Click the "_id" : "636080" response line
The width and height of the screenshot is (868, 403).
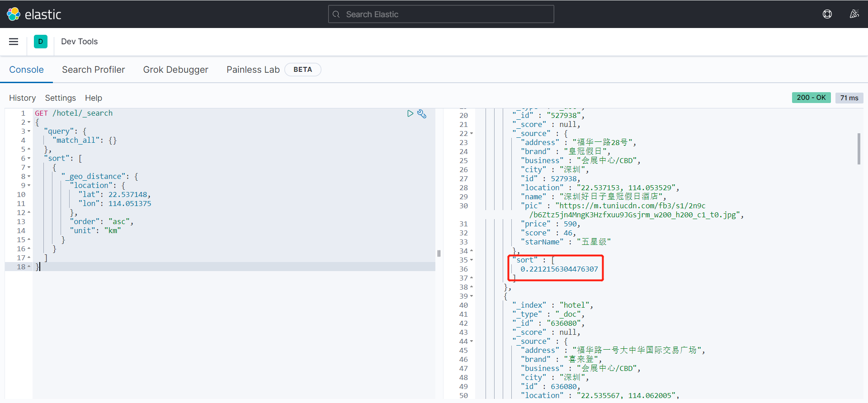(549, 323)
